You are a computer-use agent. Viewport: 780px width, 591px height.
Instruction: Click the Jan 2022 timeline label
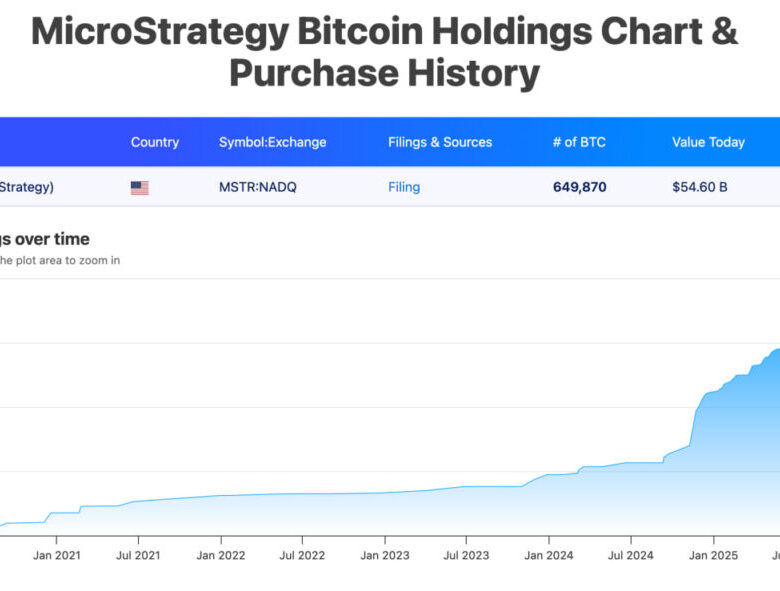[x=220, y=555]
